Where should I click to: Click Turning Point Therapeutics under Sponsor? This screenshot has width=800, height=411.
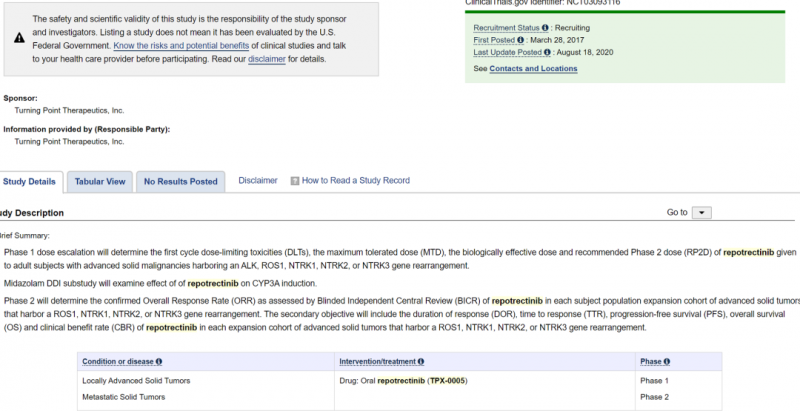pos(69,111)
